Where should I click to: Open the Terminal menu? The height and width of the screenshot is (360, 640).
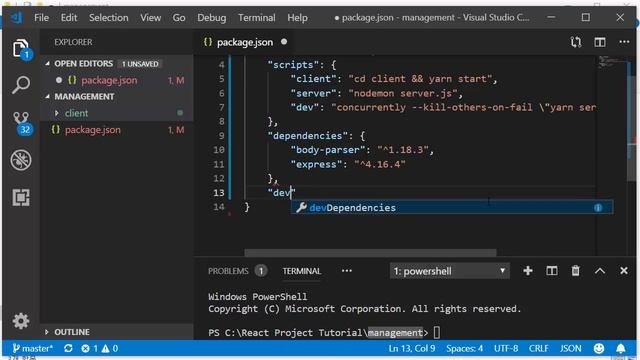click(x=257, y=18)
